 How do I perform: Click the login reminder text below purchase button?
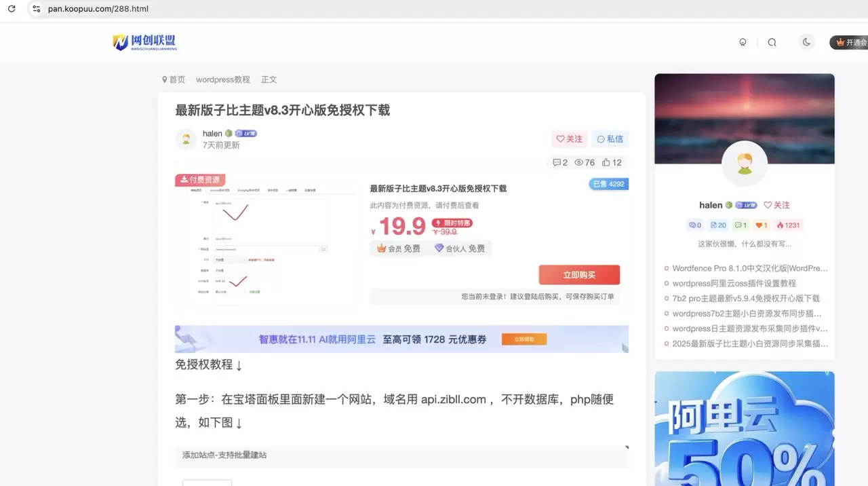[538, 297]
